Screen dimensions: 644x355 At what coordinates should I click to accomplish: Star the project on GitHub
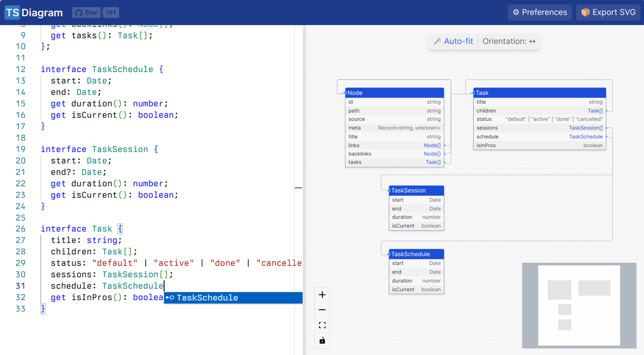coord(86,13)
